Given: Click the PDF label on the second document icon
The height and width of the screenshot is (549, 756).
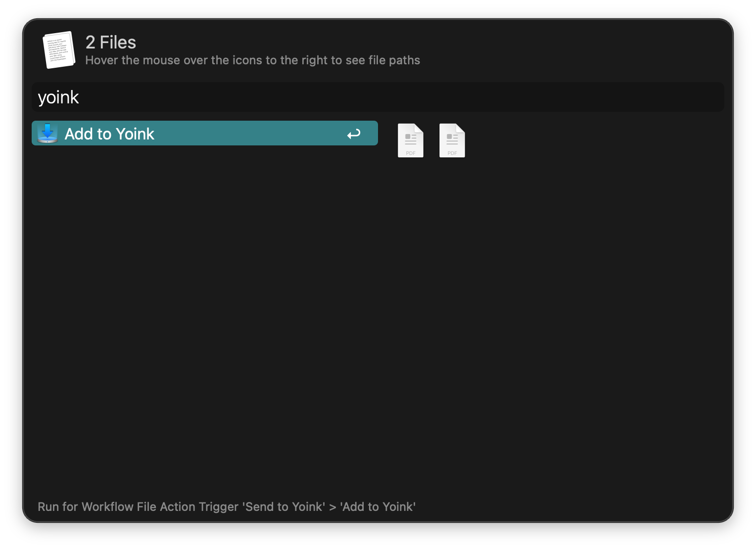Looking at the screenshot, I should [x=452, y=153].
